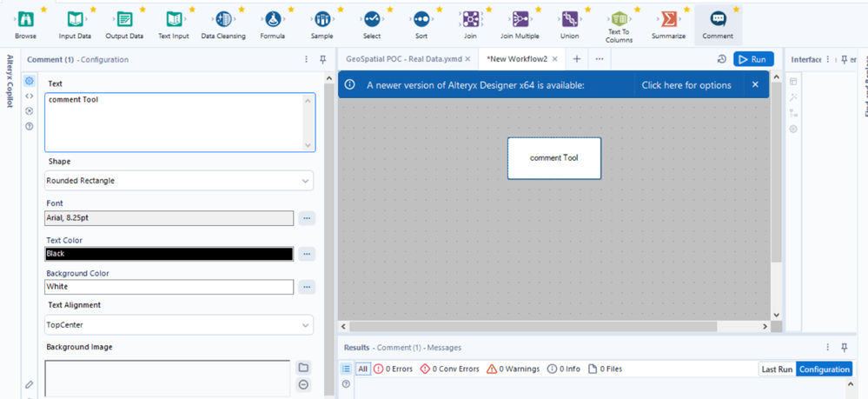Open the XML view code icon
The width and height of the screenshot is (868, 399).
click(30, 96)
